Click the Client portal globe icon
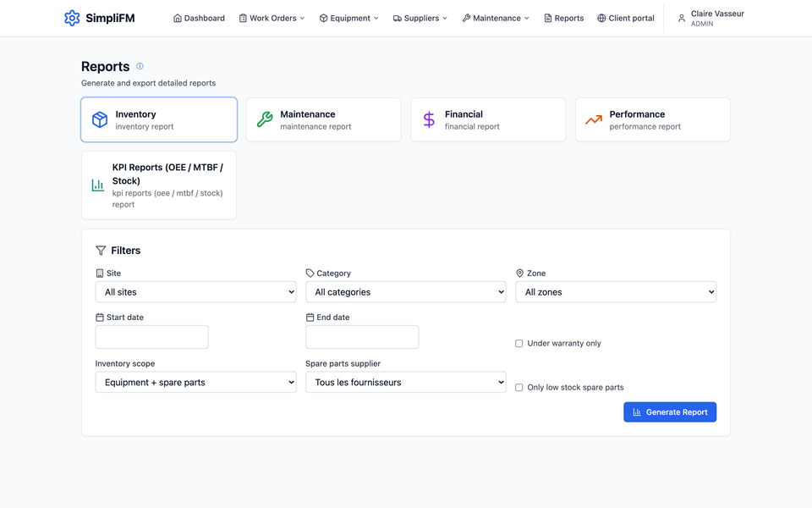Viewport: 812px width, 508px height. point(601,18)
